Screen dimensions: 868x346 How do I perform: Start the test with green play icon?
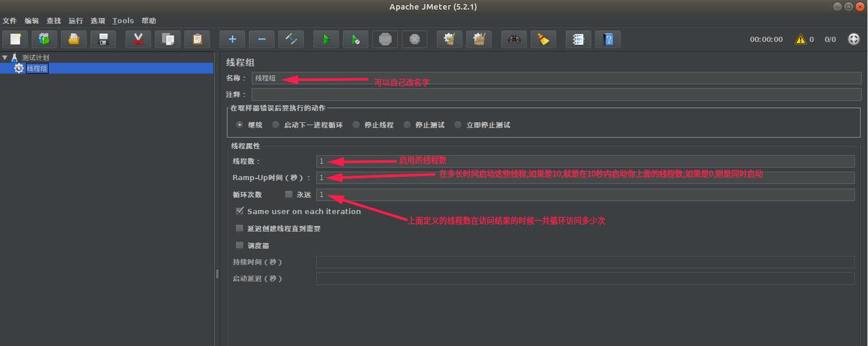(x=326, y=39)
